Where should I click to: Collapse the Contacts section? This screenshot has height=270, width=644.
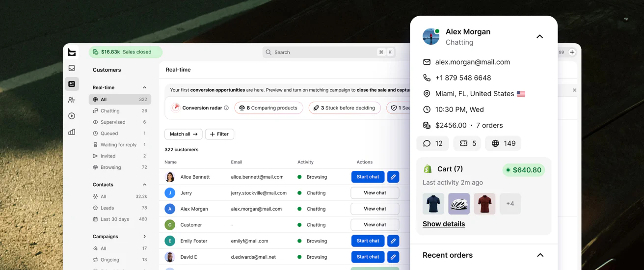tap(144, 185)
